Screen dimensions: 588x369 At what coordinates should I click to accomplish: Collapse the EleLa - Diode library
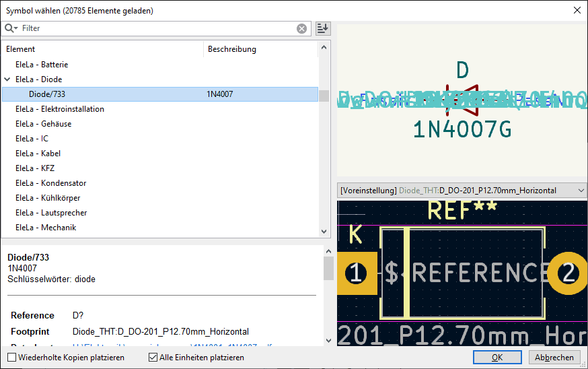click(7, 79)
